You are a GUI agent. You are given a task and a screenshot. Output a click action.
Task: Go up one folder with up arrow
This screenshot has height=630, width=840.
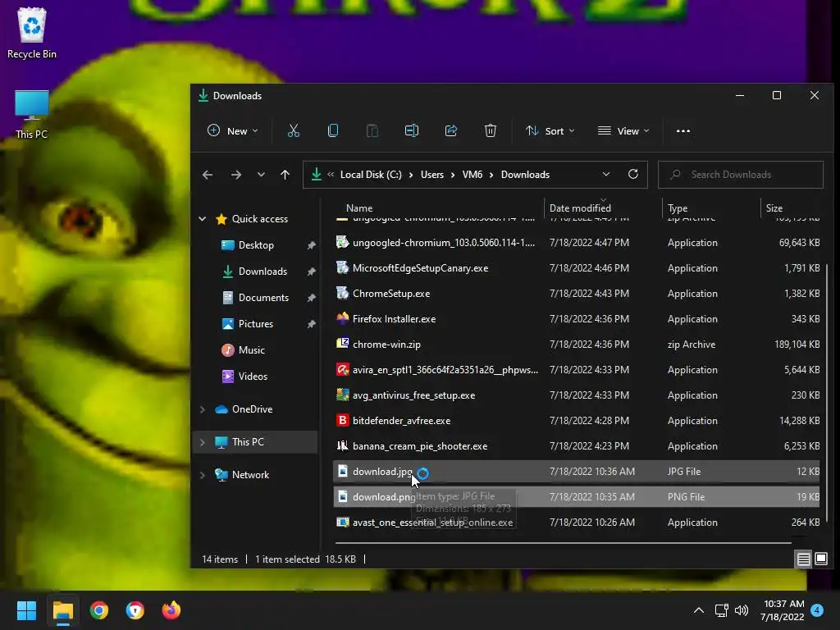(285, 175)
